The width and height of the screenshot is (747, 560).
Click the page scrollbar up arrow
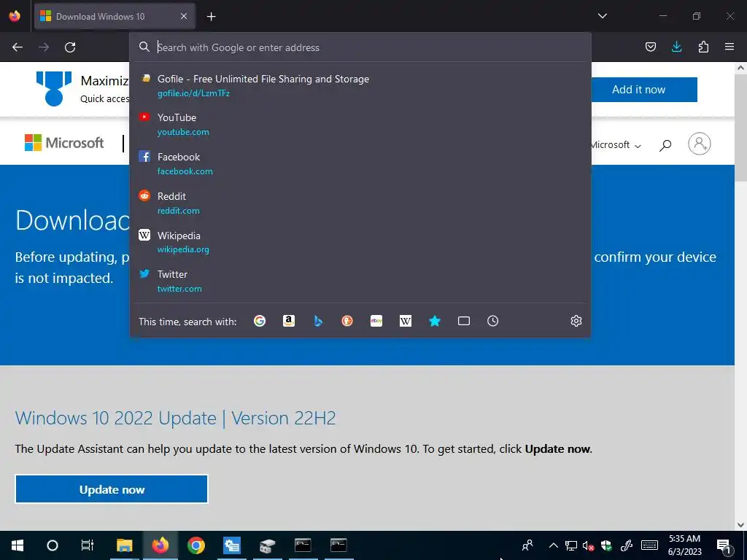tap(740, 68)
